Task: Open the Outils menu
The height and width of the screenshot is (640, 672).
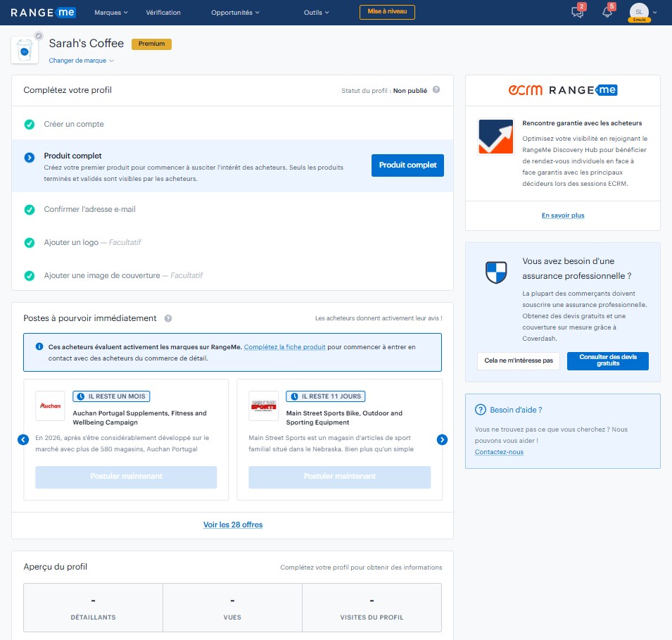Action: click(317, 13)
